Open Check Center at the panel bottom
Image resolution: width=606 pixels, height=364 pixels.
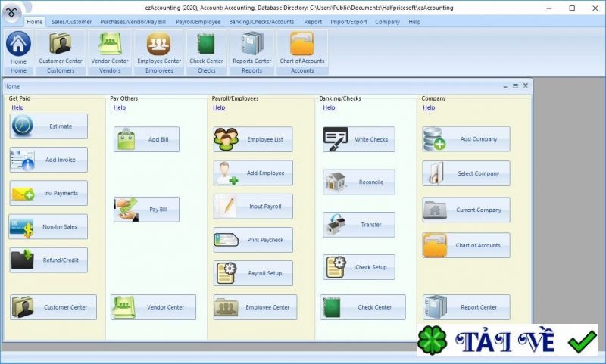click(x=363, y=307)
